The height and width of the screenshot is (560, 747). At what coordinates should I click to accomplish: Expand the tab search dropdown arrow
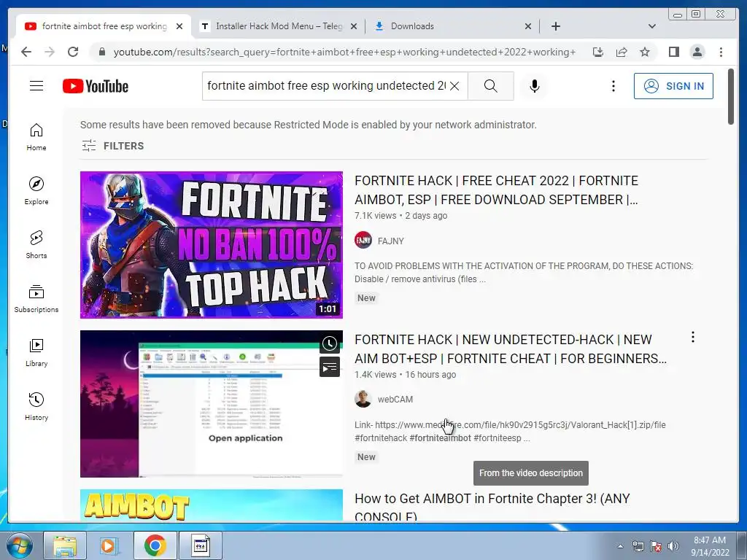pyautogui.click(x=652, y=26)
